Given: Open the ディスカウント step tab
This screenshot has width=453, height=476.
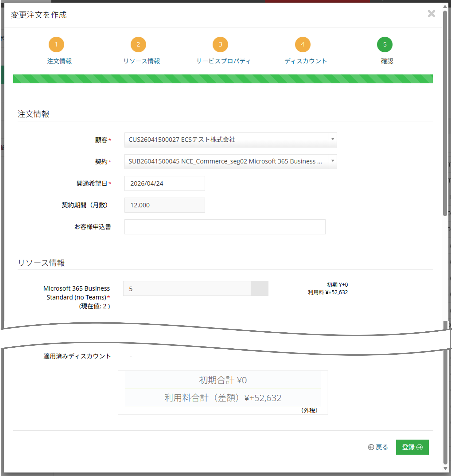Looking at the screenshot, I should 306,61.
